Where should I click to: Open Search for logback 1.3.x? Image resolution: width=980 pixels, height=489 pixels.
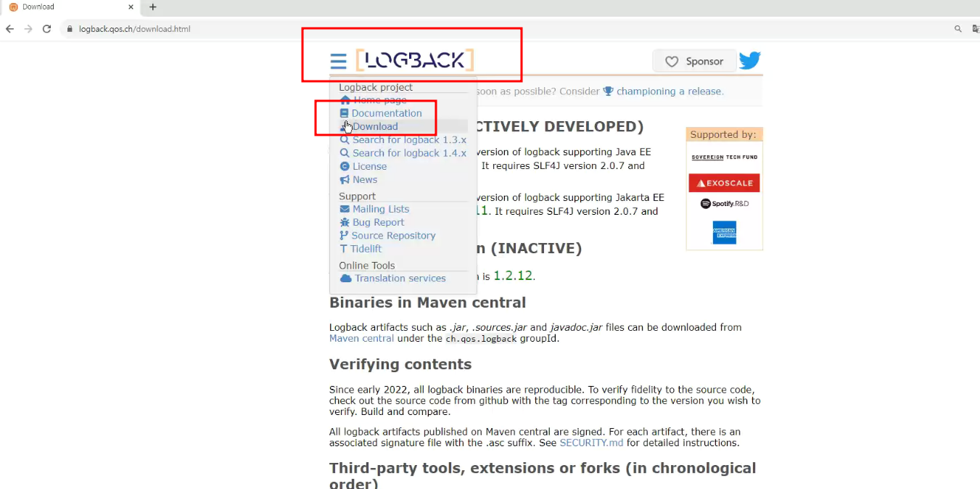(x=409, y=140)
